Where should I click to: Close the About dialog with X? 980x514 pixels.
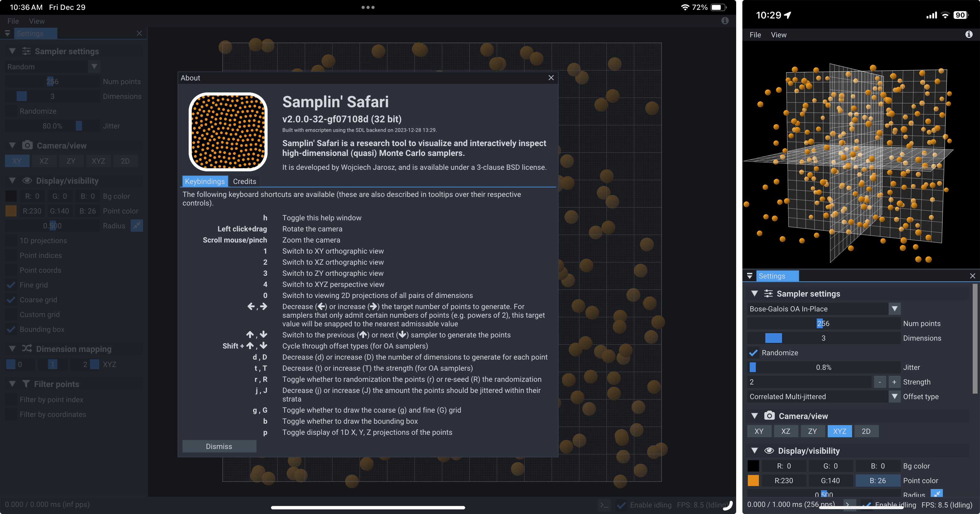(551, 78)
